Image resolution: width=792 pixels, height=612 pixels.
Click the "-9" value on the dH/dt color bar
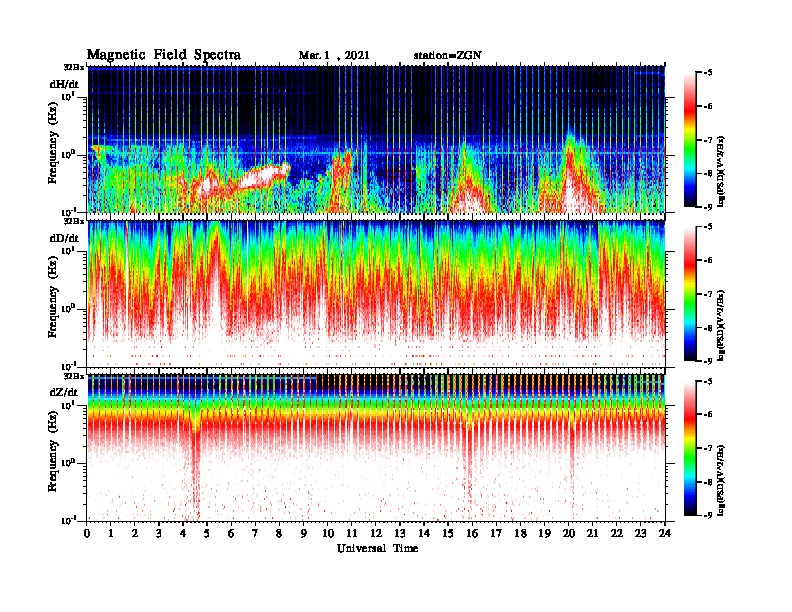708,207
